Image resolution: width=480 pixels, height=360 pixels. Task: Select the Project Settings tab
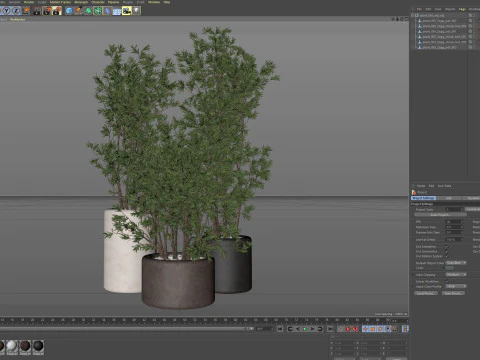point(423,198)
